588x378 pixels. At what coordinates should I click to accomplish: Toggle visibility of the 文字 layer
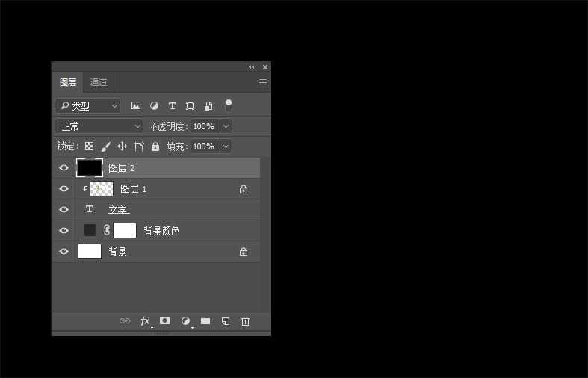(x=64, y=210)
